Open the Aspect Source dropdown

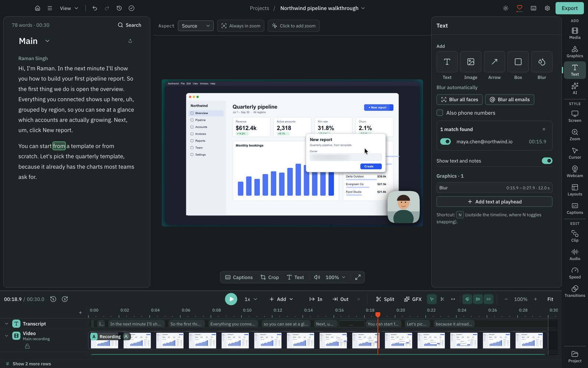pyautogui.click(x=196, y=26)
